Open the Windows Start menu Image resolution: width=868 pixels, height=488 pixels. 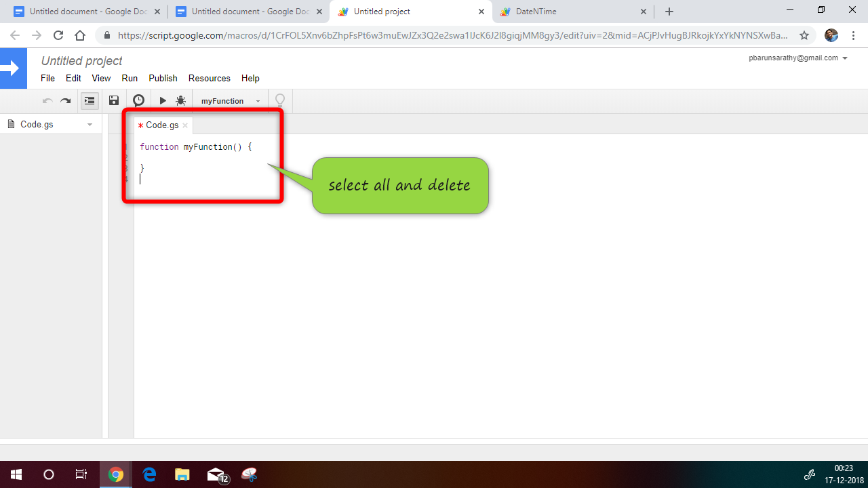[x=16, y=474]
